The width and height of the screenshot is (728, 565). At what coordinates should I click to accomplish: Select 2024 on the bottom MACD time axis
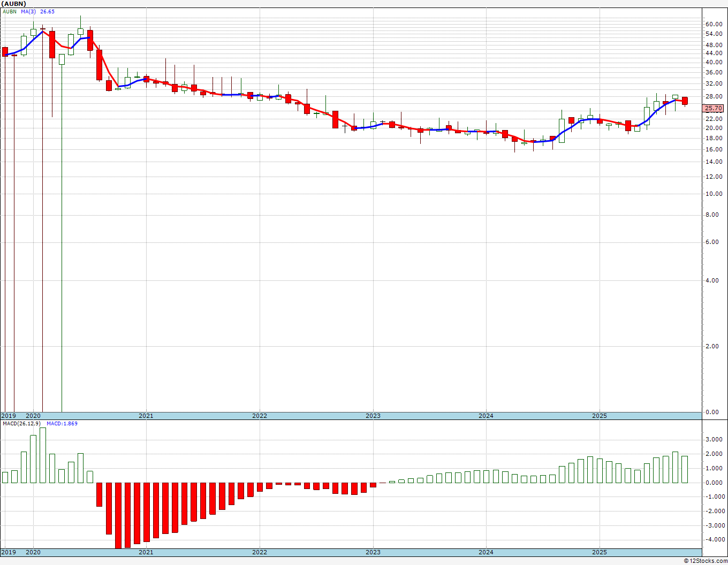pyautogui.click(x=486, y=552)
